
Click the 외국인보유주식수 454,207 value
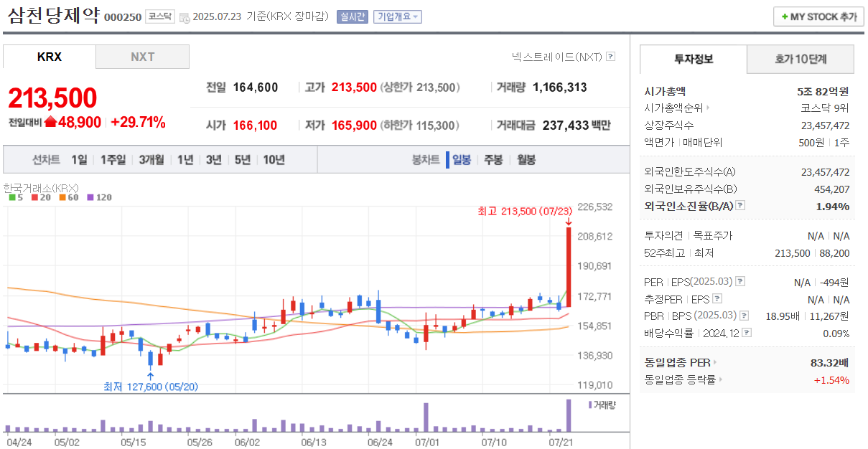coord(831,189)
